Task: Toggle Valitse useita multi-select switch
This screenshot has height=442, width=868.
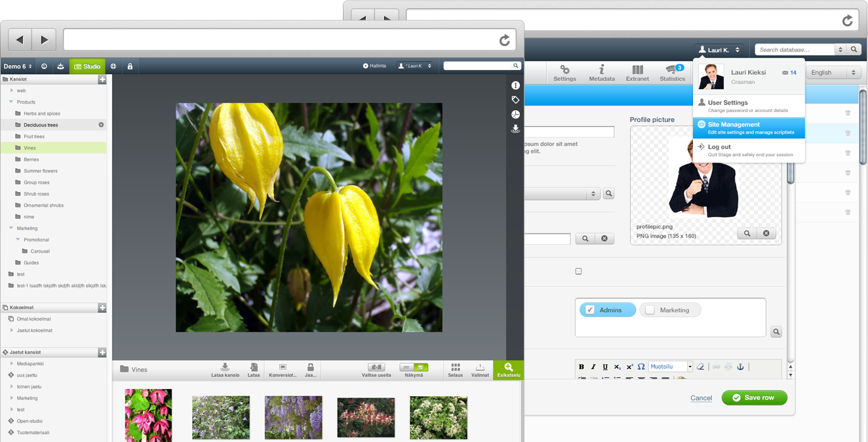Action: (376, 368)
